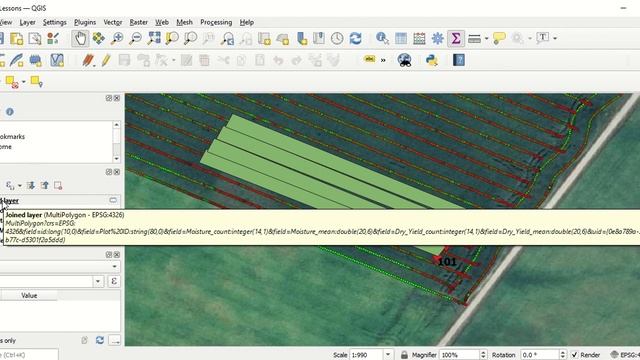Click the Value column header

click(29, 296)
